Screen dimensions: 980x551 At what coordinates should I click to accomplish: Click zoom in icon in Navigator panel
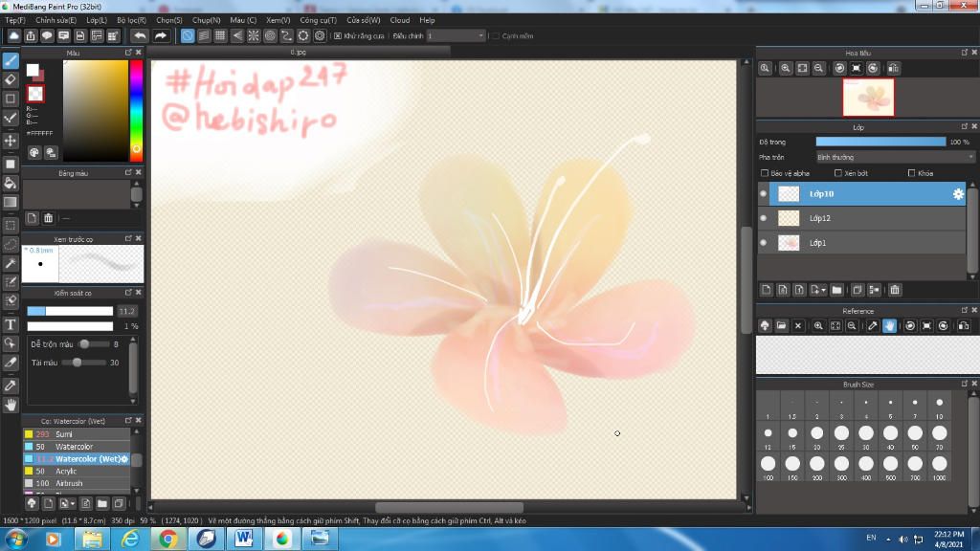coord(786,68)
